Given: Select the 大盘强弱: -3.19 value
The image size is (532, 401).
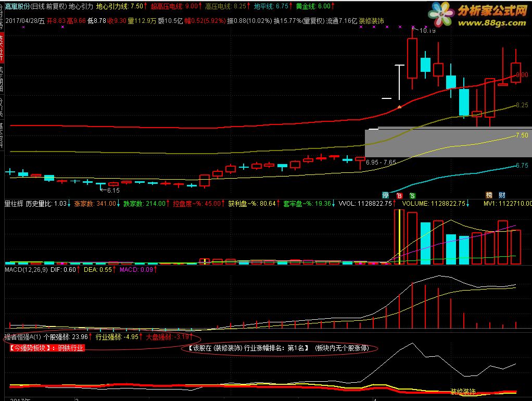Looking at the screenshot, I should (168, 337).
